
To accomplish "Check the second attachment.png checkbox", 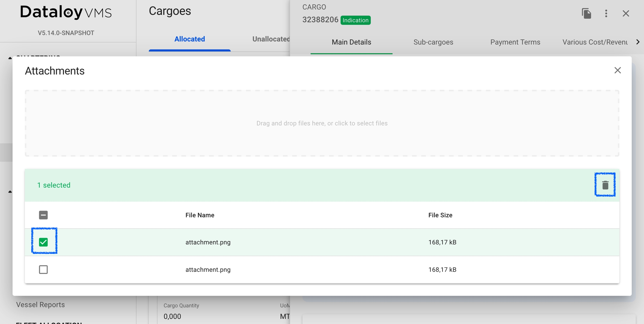I will pyautogui.click(x=43, y=269).
